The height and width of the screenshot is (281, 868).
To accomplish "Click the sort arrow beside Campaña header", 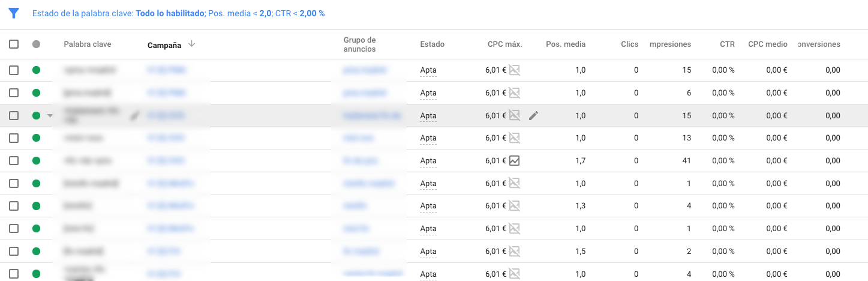I will [x=192, y=44].
